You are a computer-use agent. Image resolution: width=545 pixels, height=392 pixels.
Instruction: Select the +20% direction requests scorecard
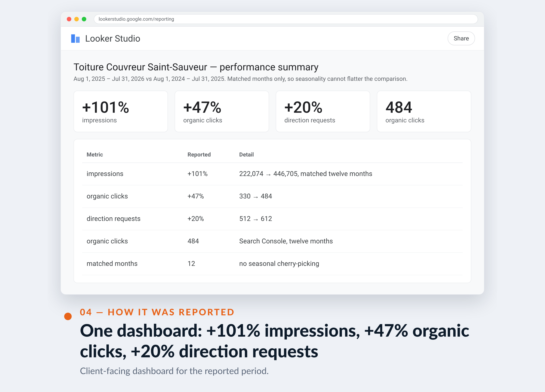pos(323,111)
